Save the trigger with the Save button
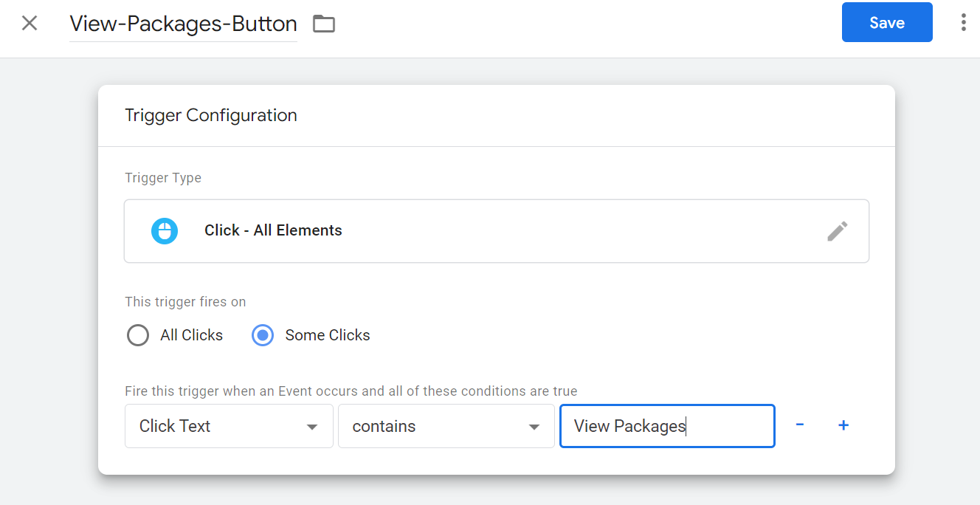This screenshot has width=980, height=505. (x=886, y=23)
